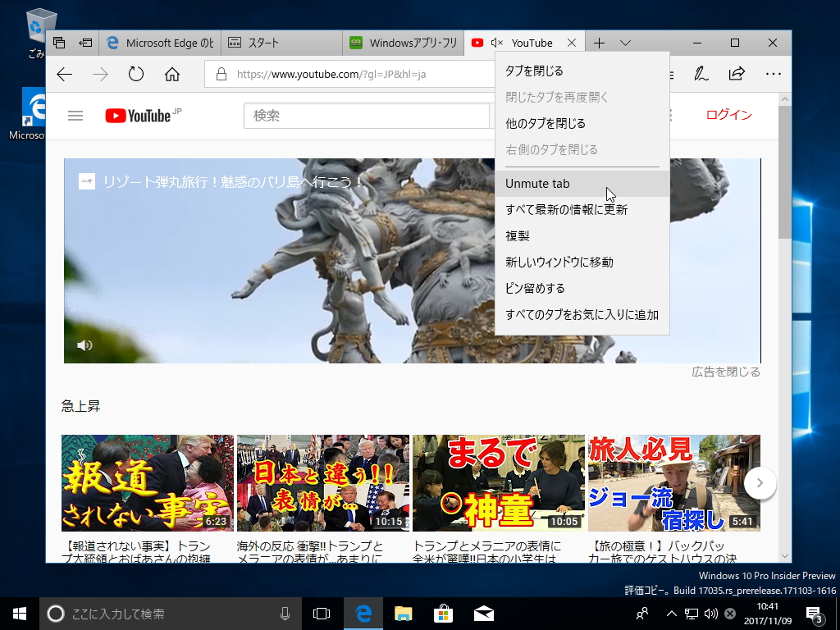
Task: Open YouTube's navigation hamburger menu
Action: [75, 116]
